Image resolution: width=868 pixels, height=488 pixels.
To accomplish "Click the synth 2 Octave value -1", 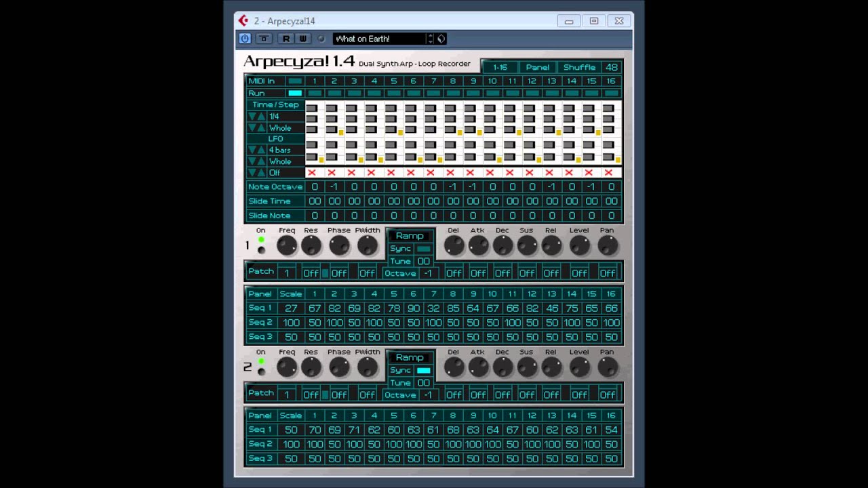I will tap(428, 395).
